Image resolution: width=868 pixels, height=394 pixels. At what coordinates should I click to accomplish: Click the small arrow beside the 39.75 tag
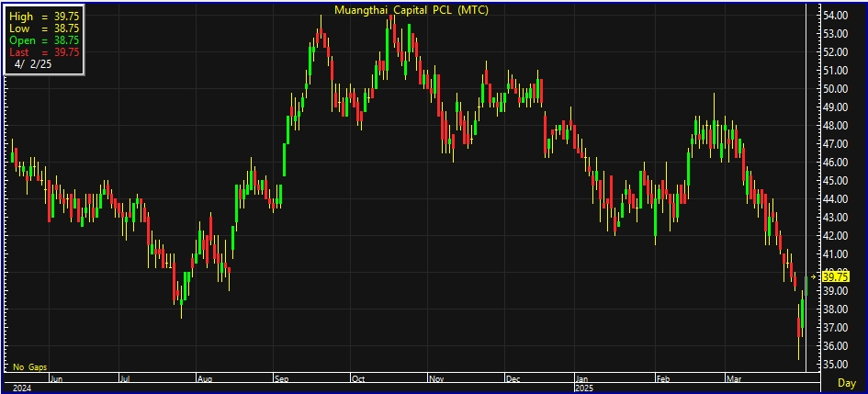(x=813, y=276)
